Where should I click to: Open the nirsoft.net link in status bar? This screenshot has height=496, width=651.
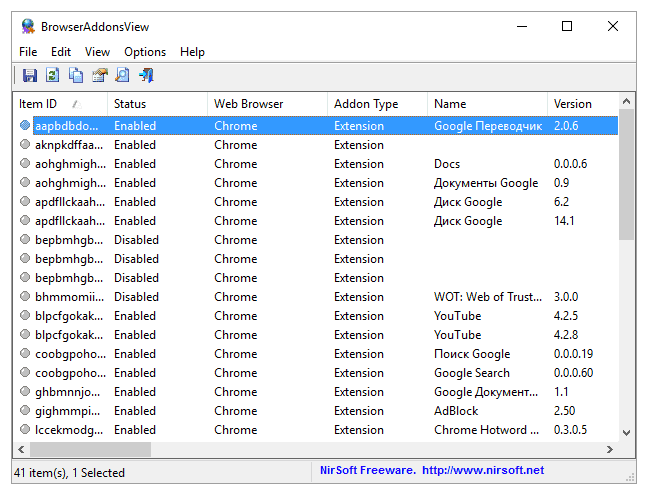pos(482,470)
